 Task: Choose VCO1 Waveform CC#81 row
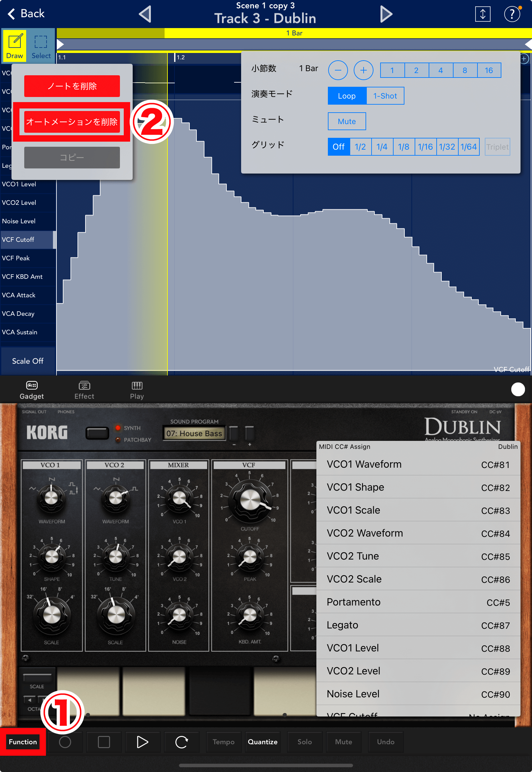(418, 464)
